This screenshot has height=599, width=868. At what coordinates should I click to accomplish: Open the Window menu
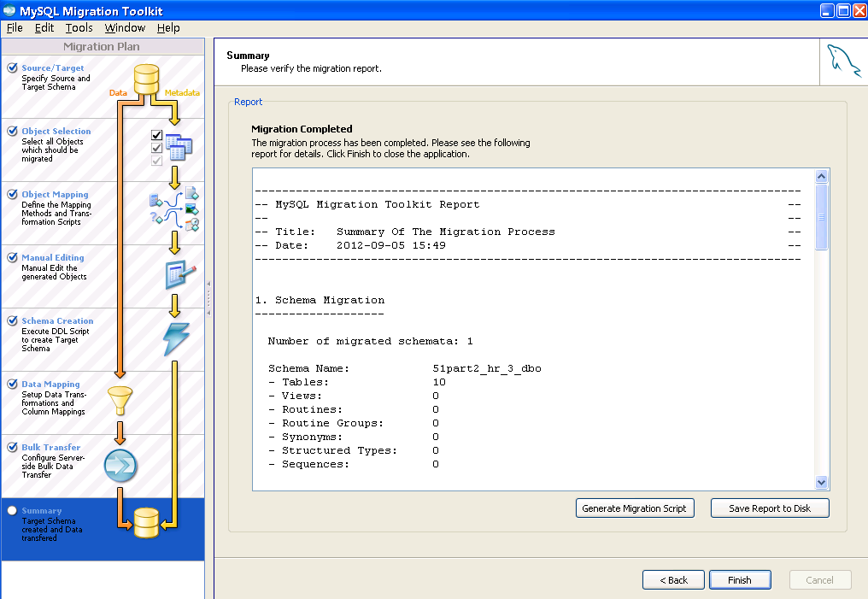click(125, 27)
